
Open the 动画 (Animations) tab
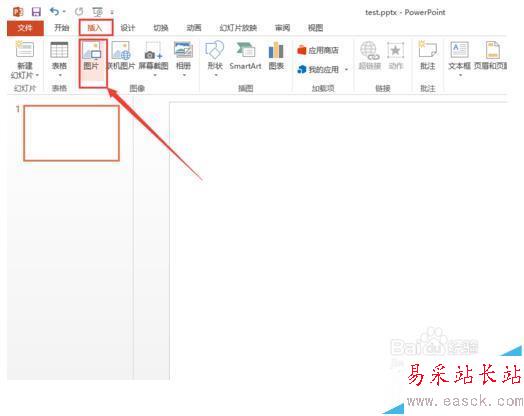194,28
